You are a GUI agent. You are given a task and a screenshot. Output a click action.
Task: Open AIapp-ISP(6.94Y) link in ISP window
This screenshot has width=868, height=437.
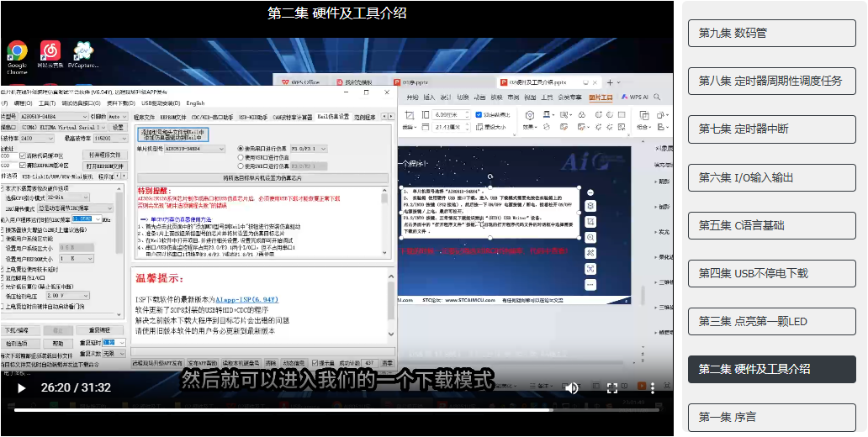coord(247,299)
